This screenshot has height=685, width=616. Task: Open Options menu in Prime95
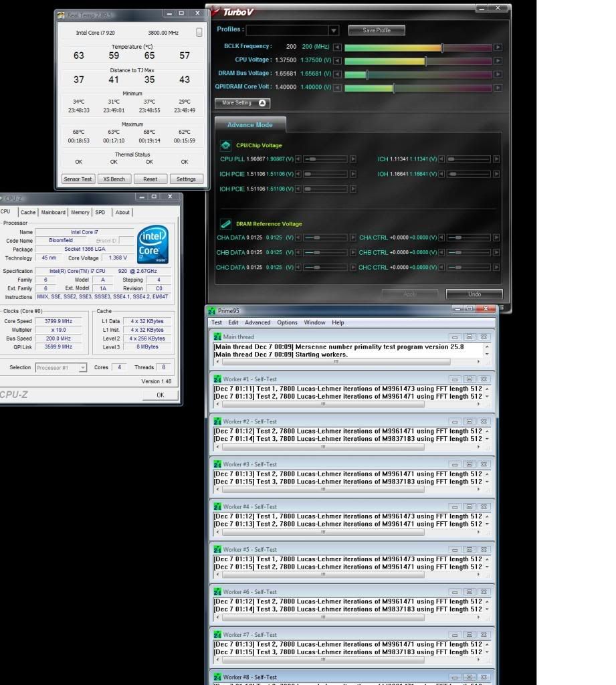point(287,322)
